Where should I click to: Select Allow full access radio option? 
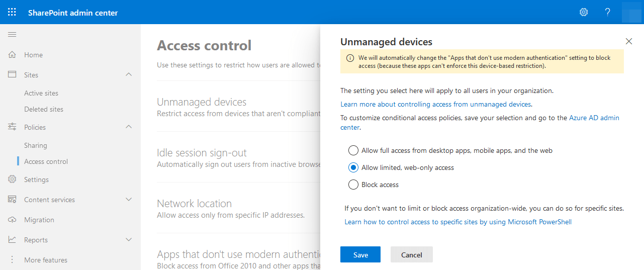pos(353,150)
